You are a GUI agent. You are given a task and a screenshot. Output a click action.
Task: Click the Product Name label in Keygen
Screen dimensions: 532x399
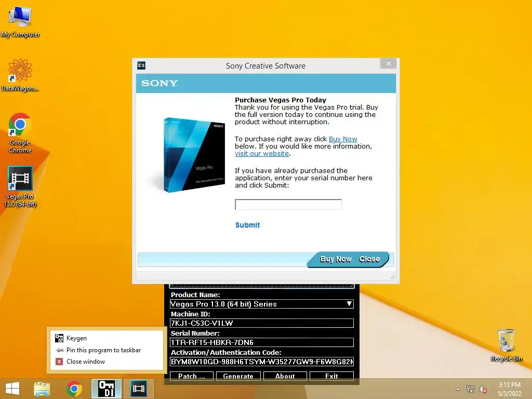[x=195, y=295]
